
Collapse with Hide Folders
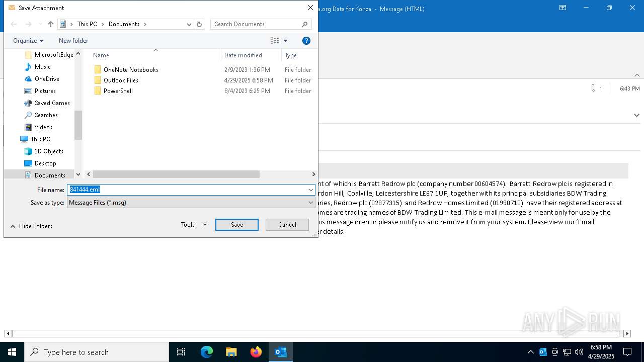click(x=31, y=226)
